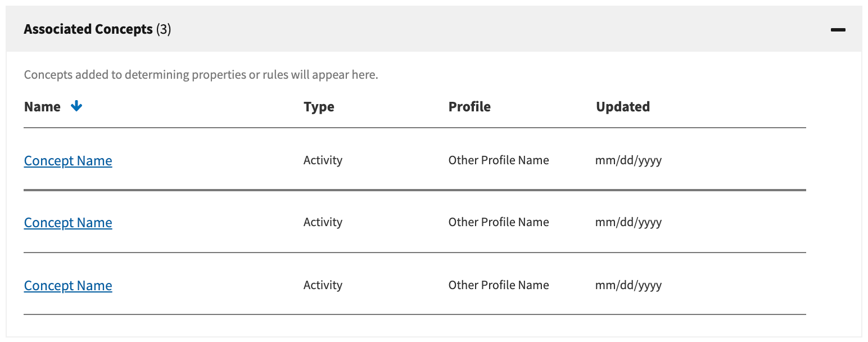Click the gray 'Concepts added to determining properties' description
Viewport: 868px width, 342px height.
pyautogui.click(x=201, y=75)
